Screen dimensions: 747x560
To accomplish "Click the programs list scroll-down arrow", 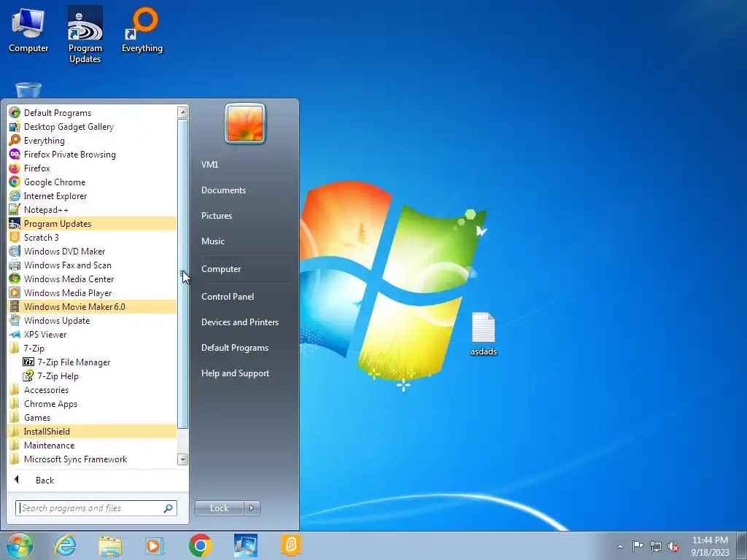I will (182, 459).
